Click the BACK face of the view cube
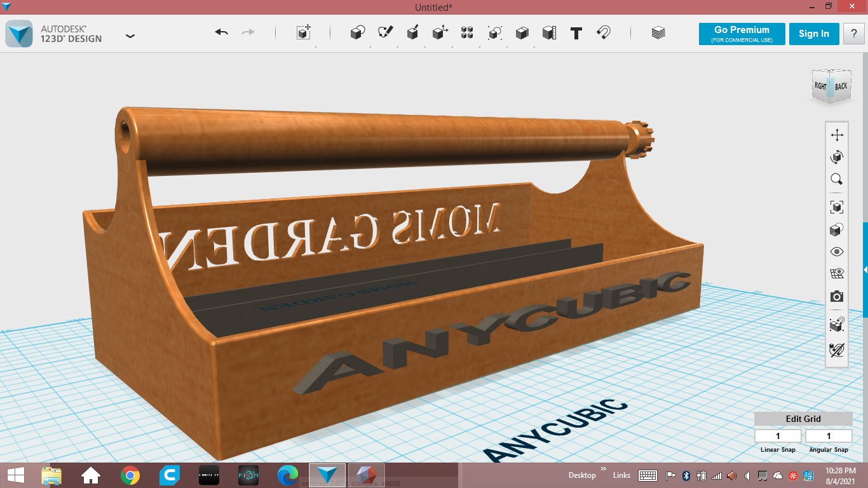The width and height of the screenshot is (868, 488). pyautogui.click(x=841, y=86)
